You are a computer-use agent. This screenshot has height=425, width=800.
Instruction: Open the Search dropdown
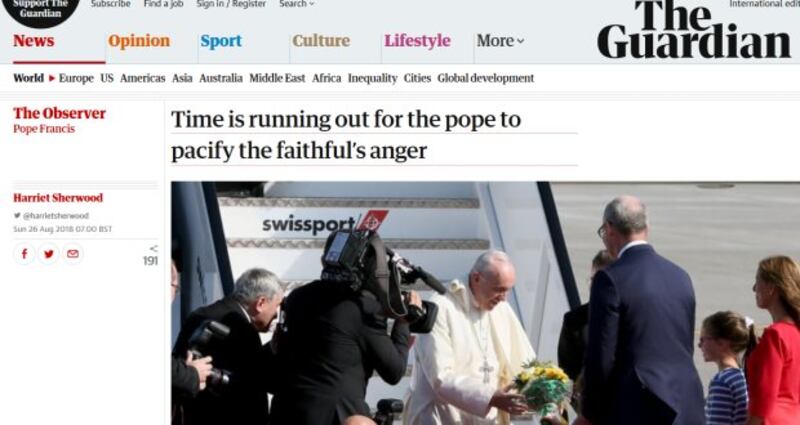(x=296, y=4)
